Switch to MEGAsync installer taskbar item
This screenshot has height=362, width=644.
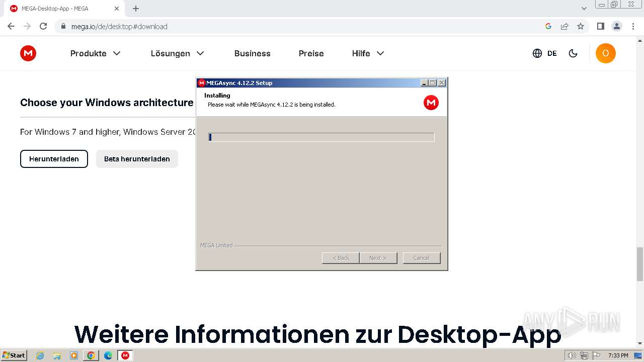click(125, 355)
